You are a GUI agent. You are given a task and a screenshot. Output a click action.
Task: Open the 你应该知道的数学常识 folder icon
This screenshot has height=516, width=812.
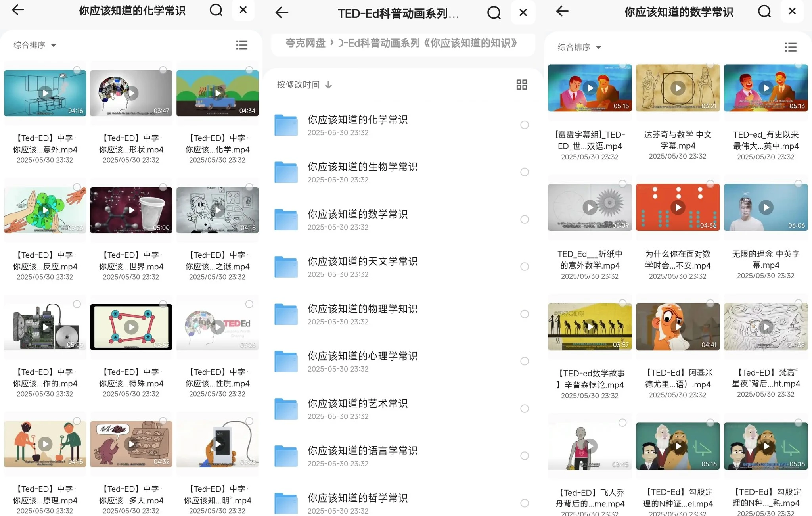pos(286,219)
